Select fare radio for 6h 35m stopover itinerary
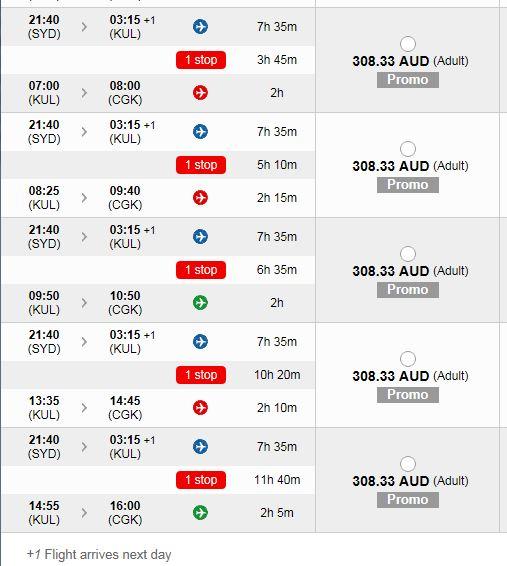 (x=408, y=254)
